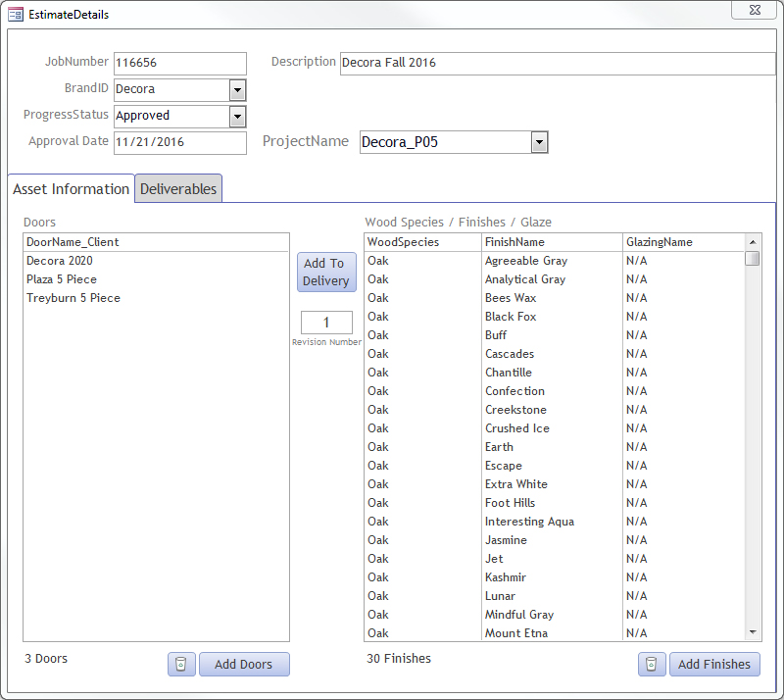Click the Description field

tap(558, 63)
